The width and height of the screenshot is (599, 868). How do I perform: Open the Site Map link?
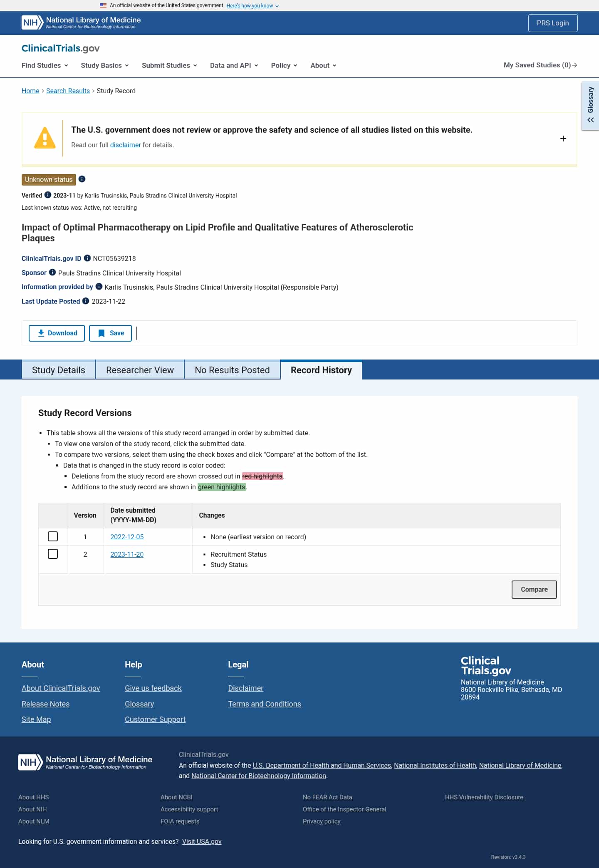[36, 719]
